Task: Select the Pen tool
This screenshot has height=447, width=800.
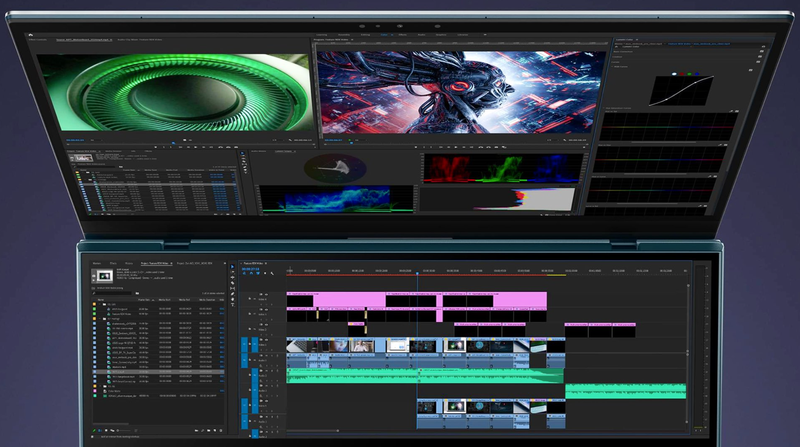Action: (232, 294)
